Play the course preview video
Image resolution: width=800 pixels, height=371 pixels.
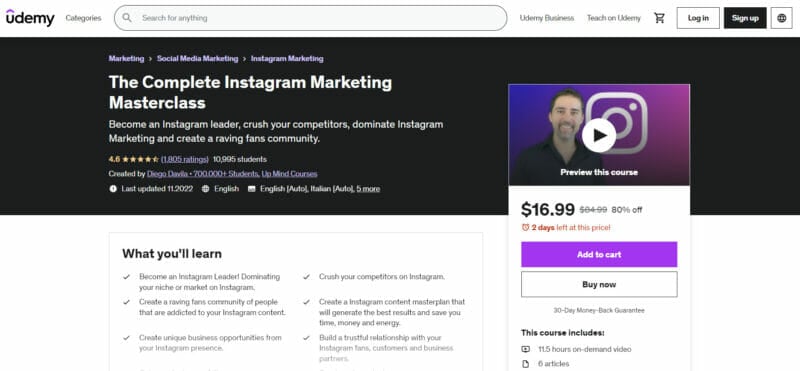599,135
